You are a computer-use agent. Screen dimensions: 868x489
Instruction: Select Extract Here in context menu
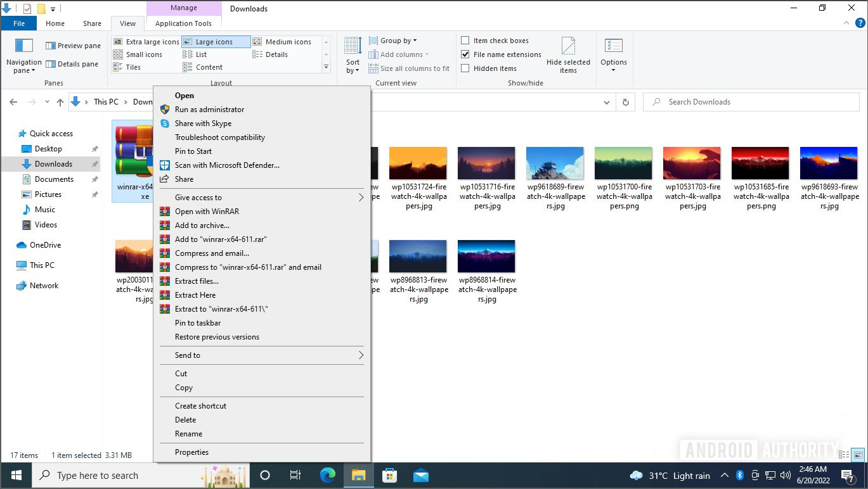click(195, 295)
